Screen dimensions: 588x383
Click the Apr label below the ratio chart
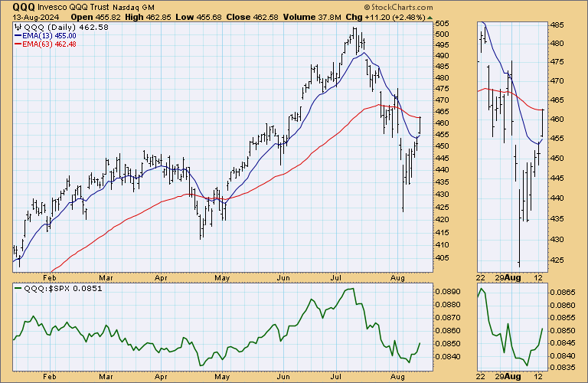coord(161,377)
